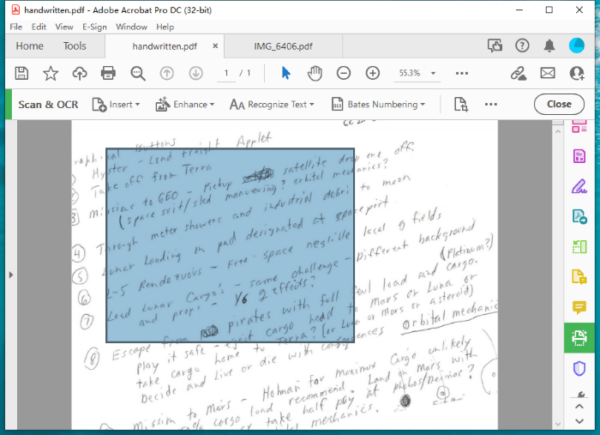Expand the Enhance dropdown
The width and height of the screenshot is (600, 435).
185,104
